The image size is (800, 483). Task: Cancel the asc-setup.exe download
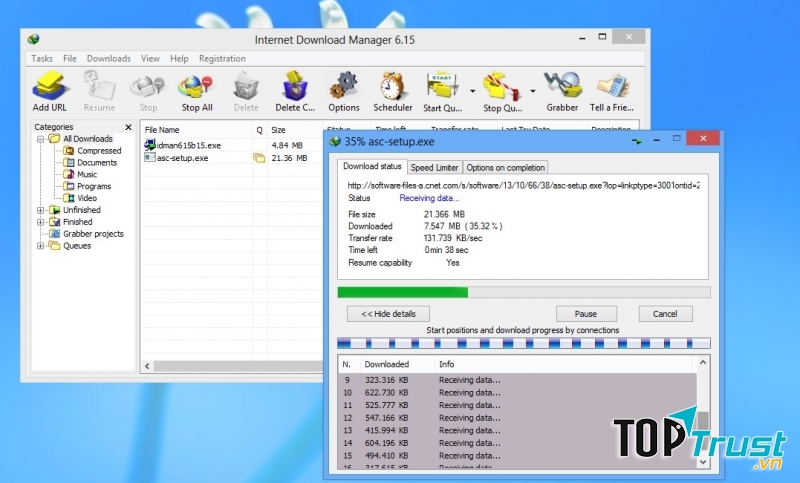[665, 314]
